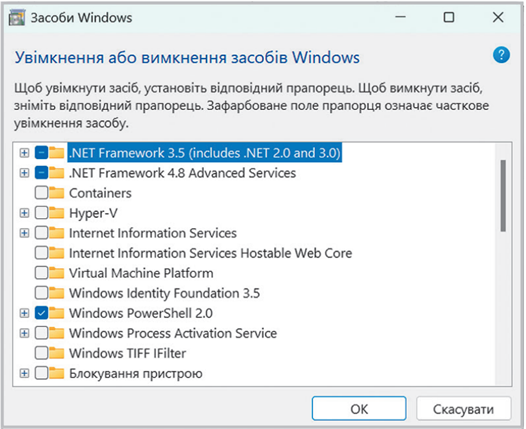Click the Hyper-V folder icon

pos(56,213)
